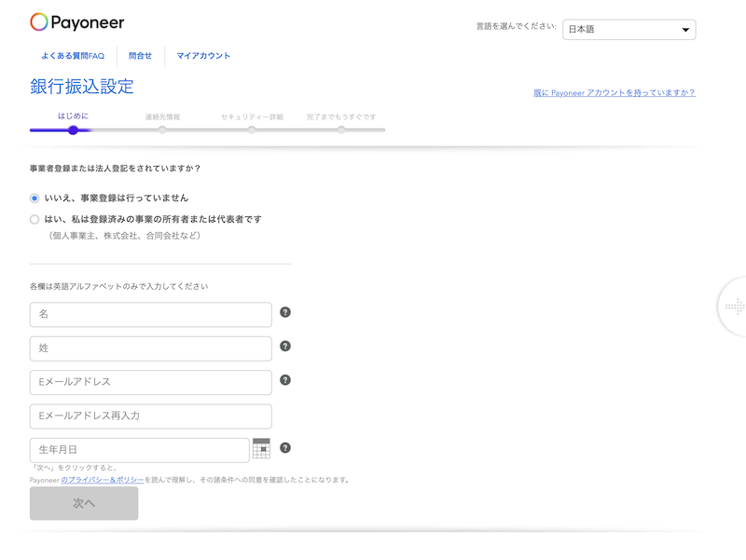The width and height of the screenshot is (746, 560).
Task: Focus the Eメールアドレス再入力 field
Action: click(x=151, y=417)
